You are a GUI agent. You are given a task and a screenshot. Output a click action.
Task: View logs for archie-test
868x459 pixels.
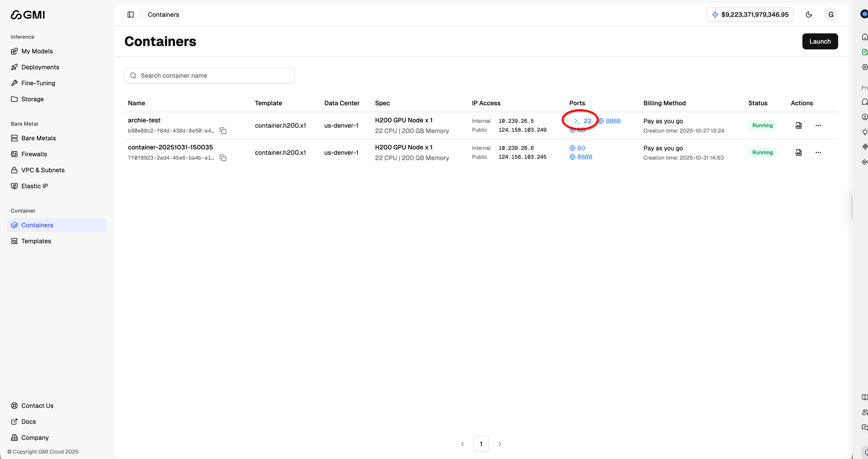(798, 126)
